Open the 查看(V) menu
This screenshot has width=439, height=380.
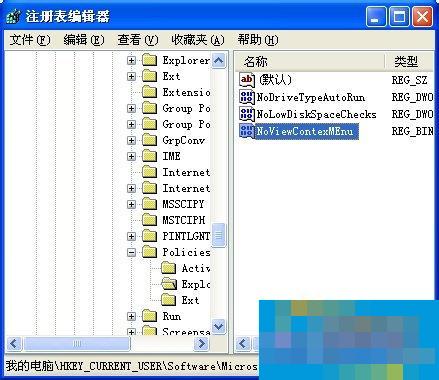point(138,40)
